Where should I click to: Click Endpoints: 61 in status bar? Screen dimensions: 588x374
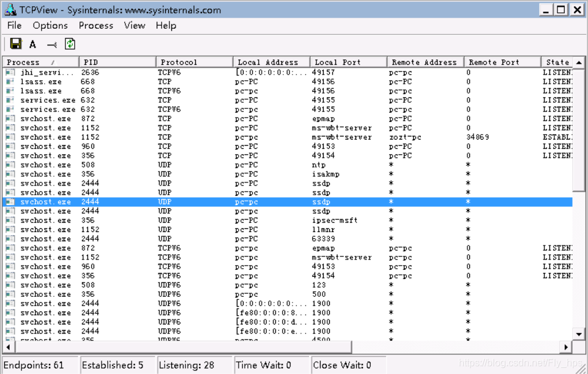pos(34,365)
